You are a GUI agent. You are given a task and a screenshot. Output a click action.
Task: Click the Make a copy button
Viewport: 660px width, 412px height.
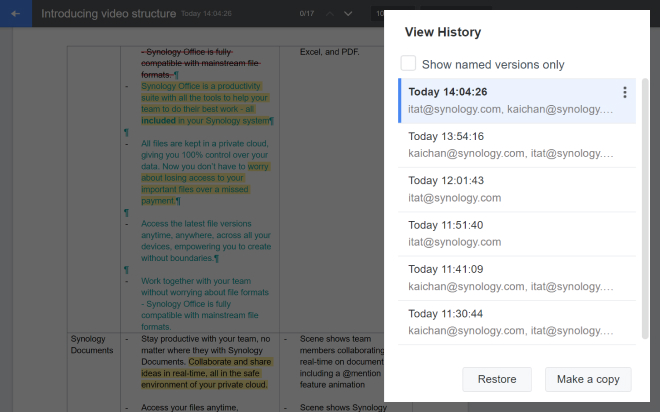point(588,380)
